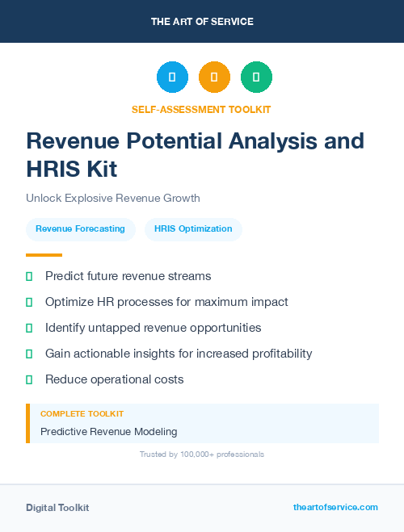Click the green circle icon
The width and height of the screenshot is (404, 532).
click(x=256, y=77)
